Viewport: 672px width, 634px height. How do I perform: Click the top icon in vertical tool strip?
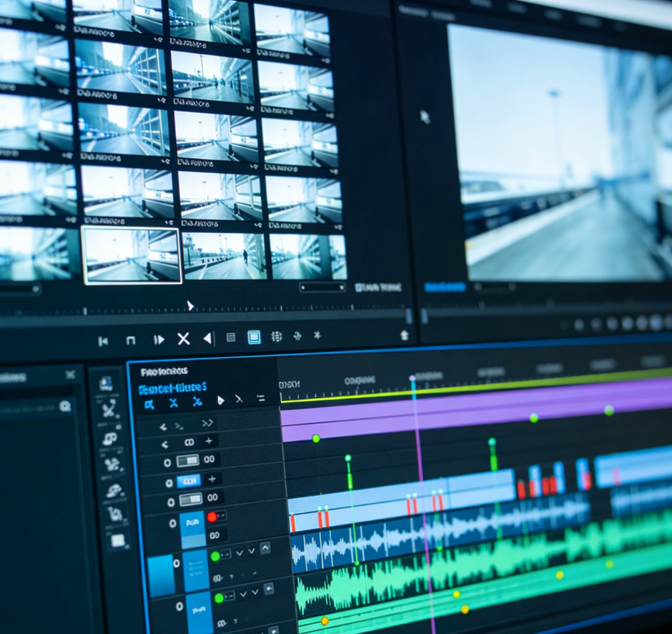pos(107,384)
